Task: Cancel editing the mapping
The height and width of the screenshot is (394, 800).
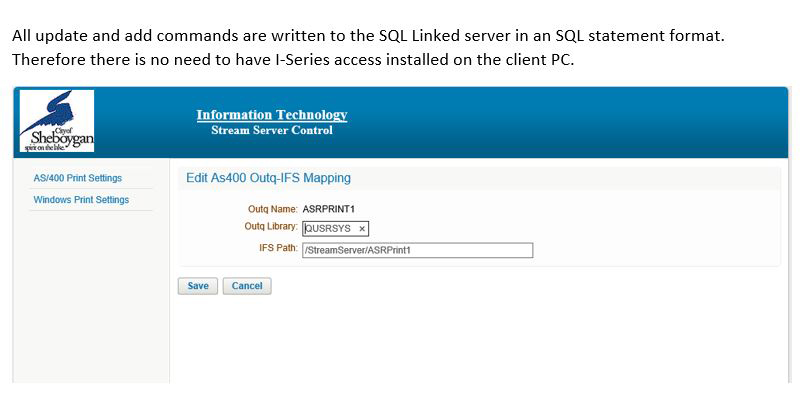Action: (x=247, y=286)
